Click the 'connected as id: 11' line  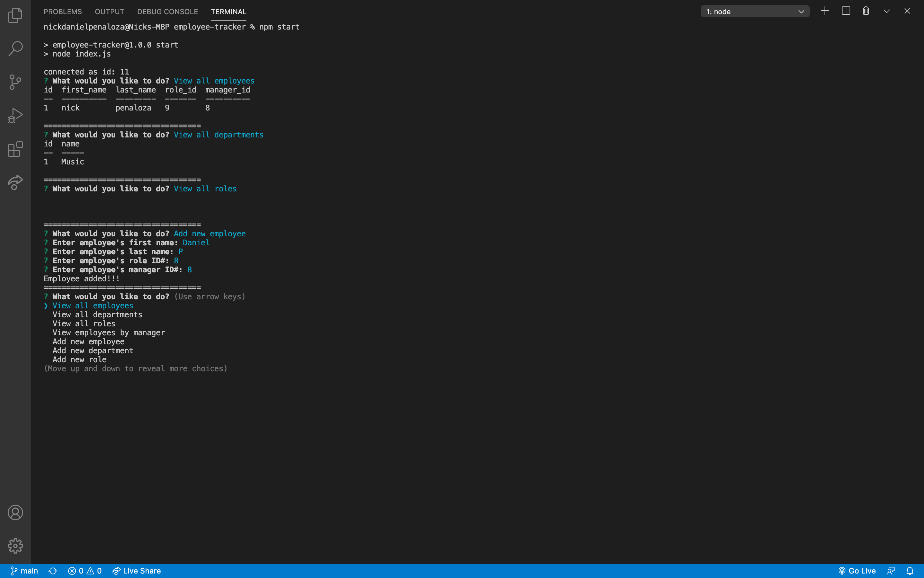(x=86, y=72)
